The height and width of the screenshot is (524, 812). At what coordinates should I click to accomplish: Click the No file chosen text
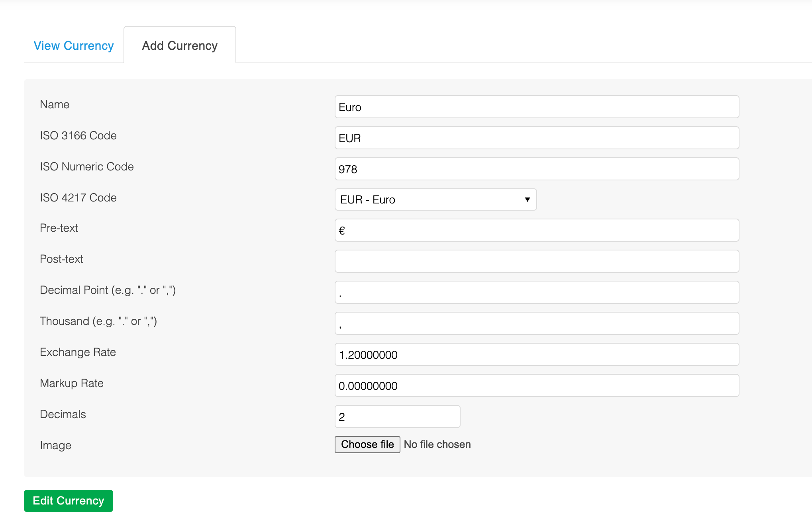(x=437, y=444)
